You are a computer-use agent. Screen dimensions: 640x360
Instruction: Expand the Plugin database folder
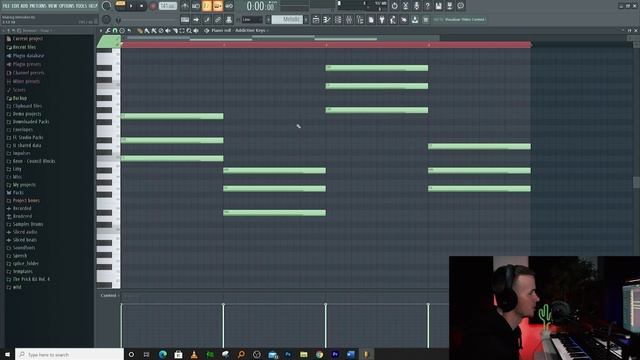pos(25,56)
